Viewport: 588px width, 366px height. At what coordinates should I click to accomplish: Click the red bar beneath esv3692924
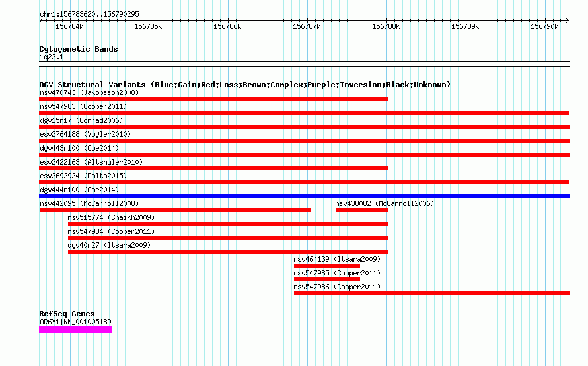304,182
